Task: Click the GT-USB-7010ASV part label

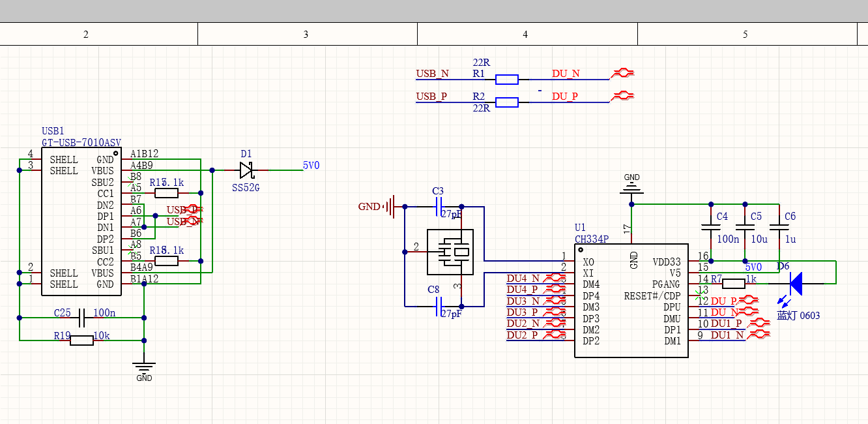Action: pos(81,142)
